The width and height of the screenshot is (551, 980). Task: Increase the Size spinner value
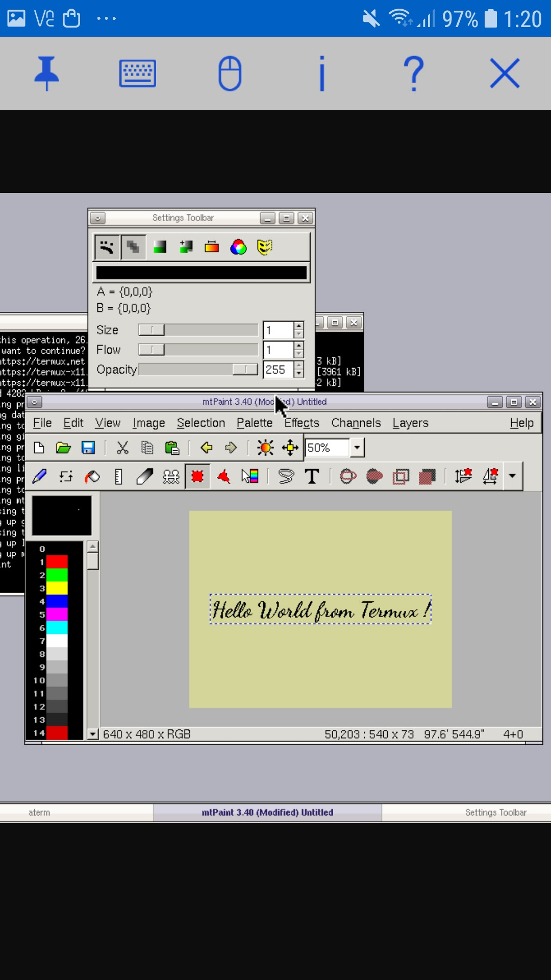299,326
